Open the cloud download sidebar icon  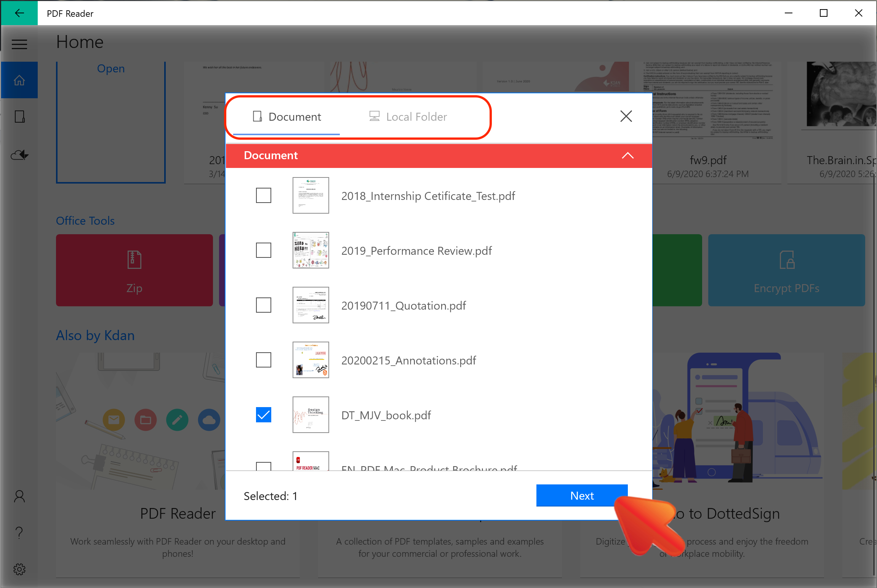click(19, 155)
